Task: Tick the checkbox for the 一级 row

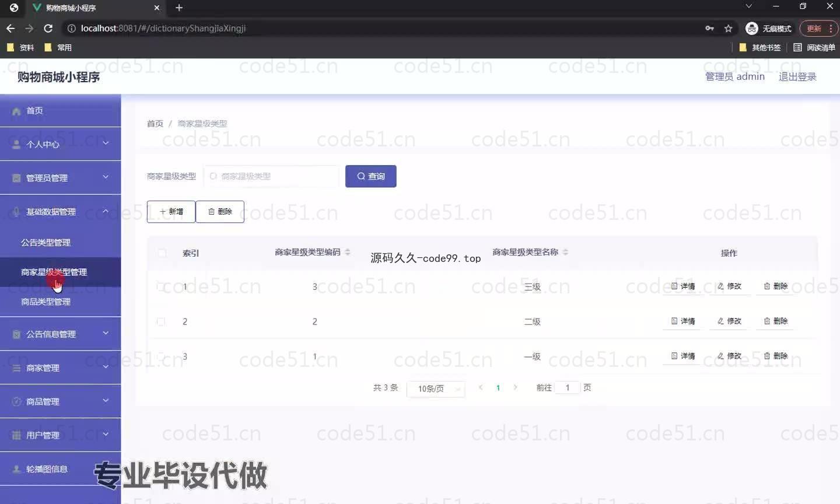Action: (161, 356)
